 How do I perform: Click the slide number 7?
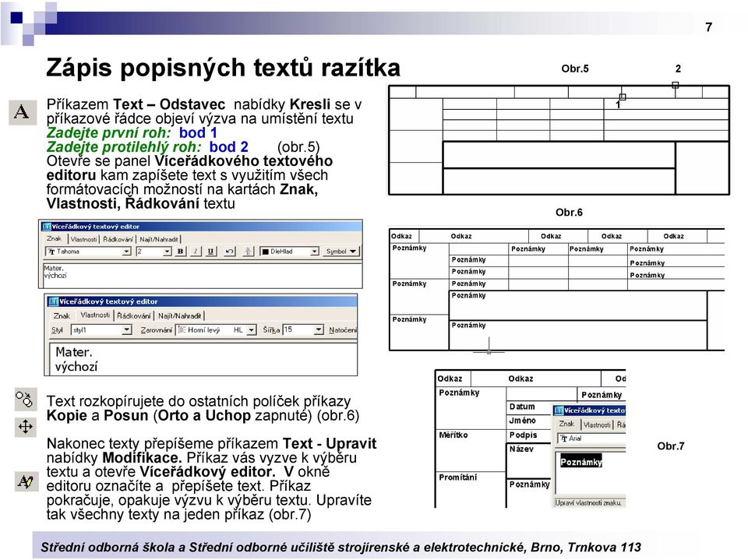(x=708, y=27)
